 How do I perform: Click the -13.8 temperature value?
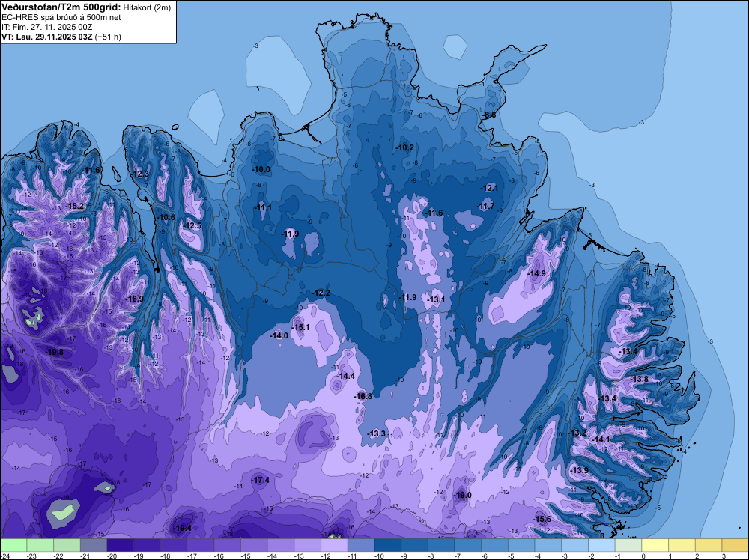tap(640, 379)
